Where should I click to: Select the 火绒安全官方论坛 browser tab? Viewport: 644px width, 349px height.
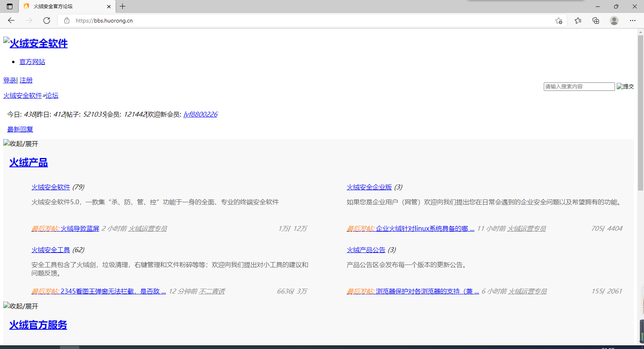coord(67,6)
